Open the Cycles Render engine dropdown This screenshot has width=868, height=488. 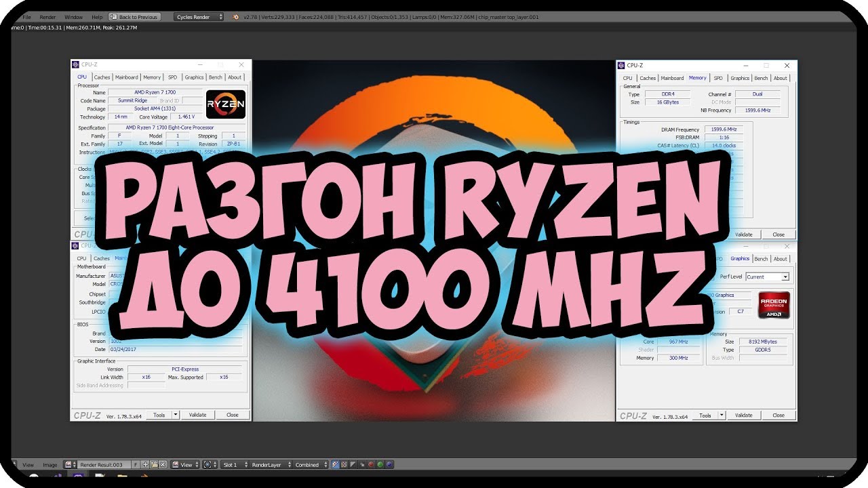pyautogui.click(x=198, y=16)
